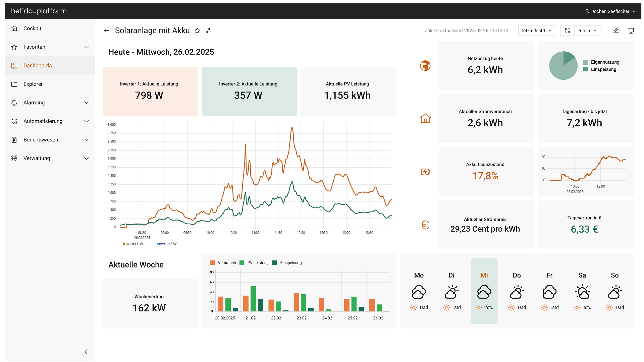Toggle the Verbrauch legend entry in weekly chart
644x362 pixels.
pos(223,263)
